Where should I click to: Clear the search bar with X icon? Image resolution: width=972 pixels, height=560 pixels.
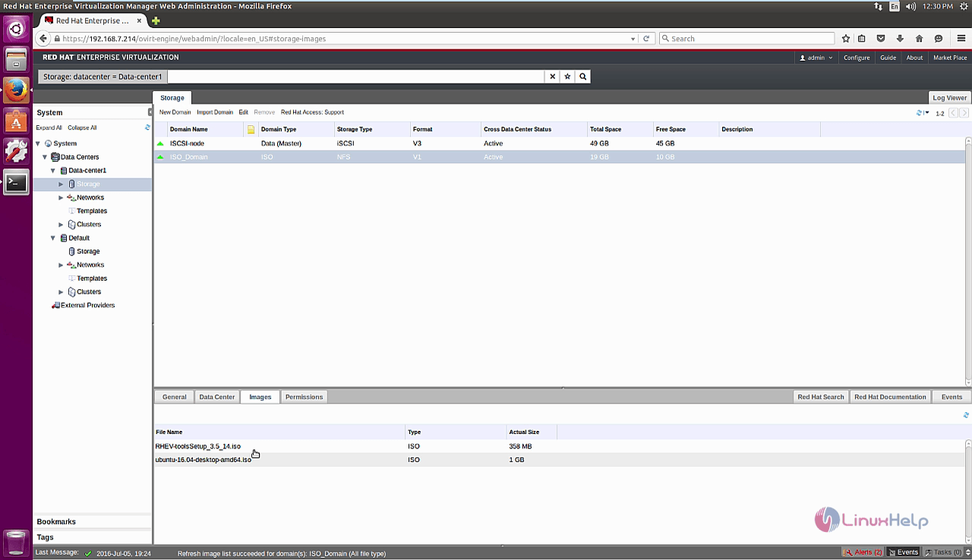[x=553, y=77]
